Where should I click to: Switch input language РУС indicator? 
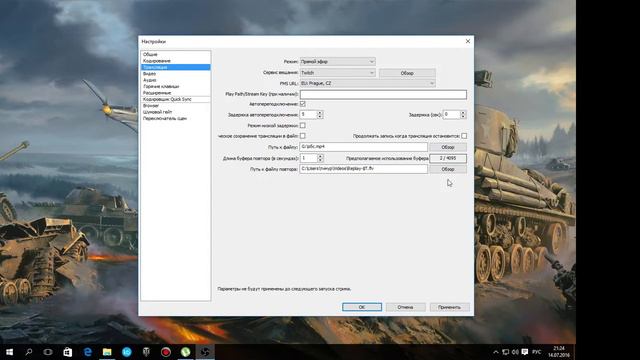tap(537, 352)
